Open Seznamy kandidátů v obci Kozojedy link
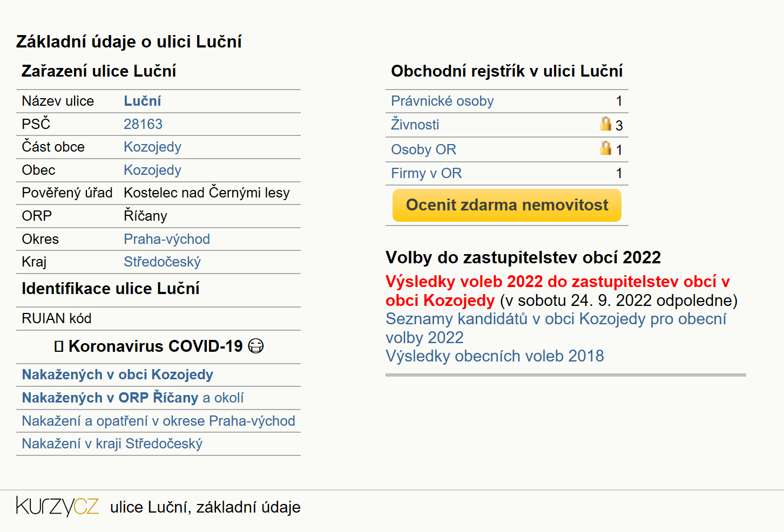The height and width of the screenshot is (532, 784). pos(556,328)
